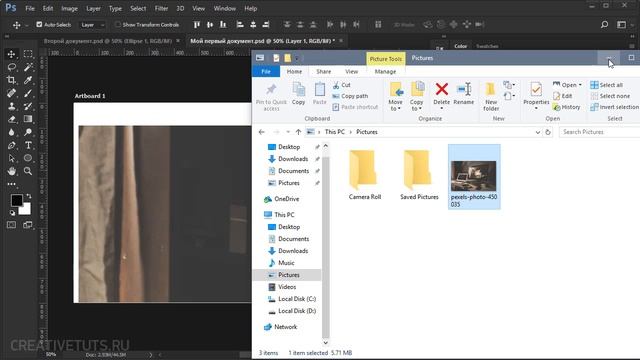Select the Eyedropper tool
640x360 pixels.
(28, 80)
